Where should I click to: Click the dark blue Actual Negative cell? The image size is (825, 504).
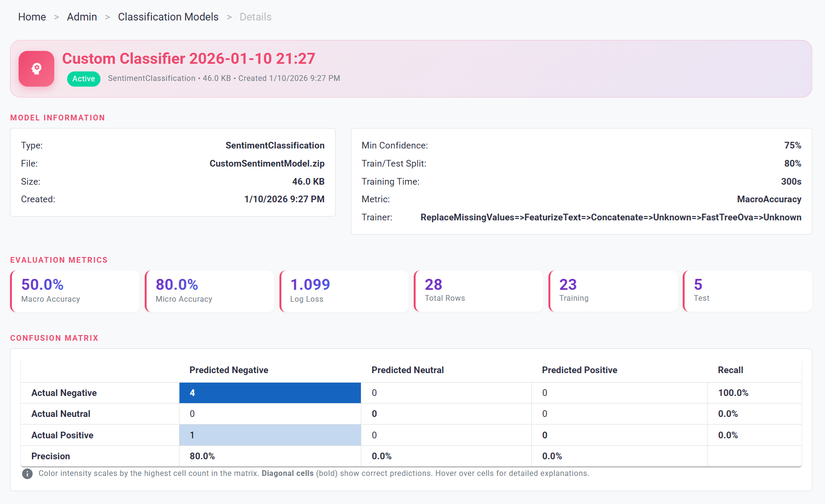point(270,393)
